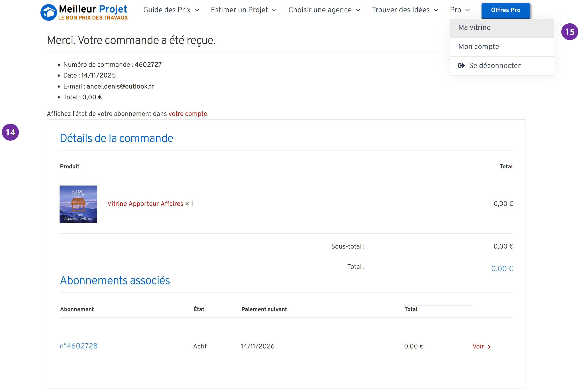Open the Pro dropdown menu
Image resolution: width=580 pixels, height=392 pixels.
click(x=456, y=10)
